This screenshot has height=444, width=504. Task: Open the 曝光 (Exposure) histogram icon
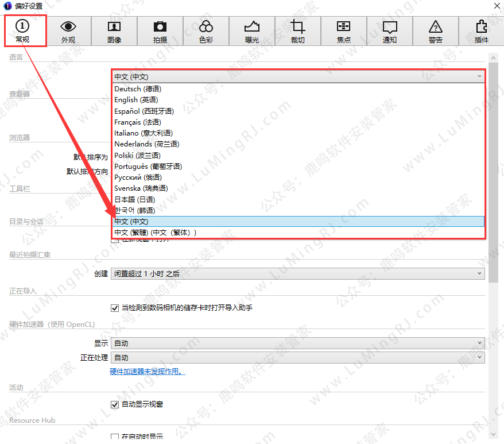coord(252,31)
